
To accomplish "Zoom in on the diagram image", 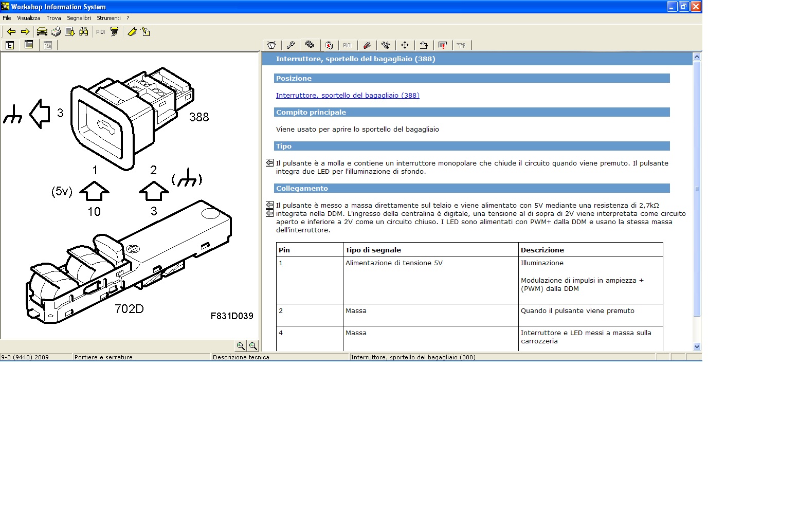I will tap(241, 346).
